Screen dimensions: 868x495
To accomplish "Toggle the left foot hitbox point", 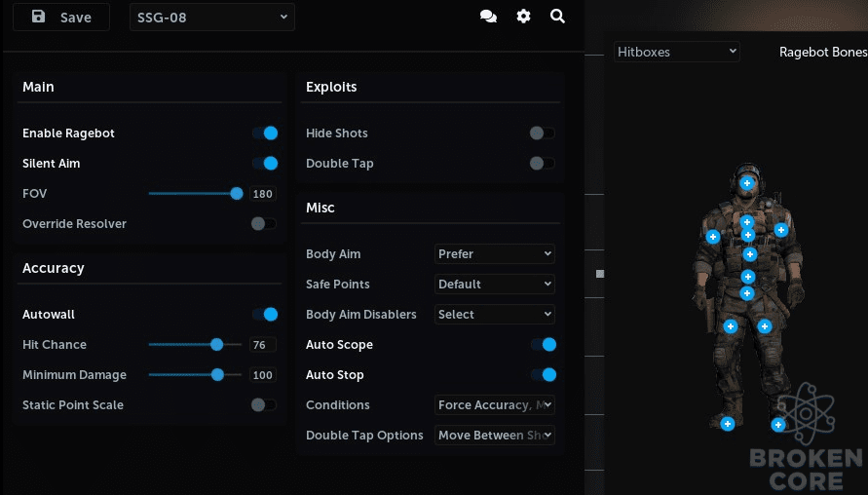I will [x=728, y=424].
